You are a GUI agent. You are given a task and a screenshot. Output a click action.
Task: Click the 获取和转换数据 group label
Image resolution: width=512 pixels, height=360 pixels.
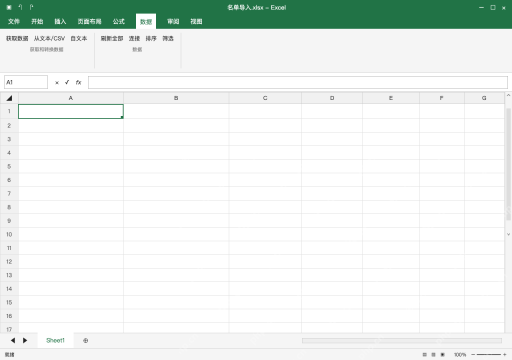[47, 49]
